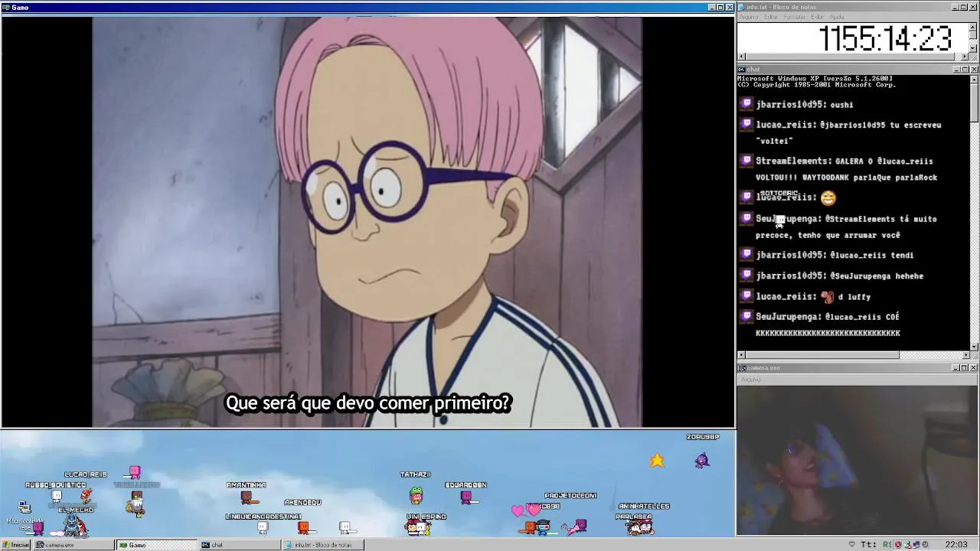Click the chat horizontal scroll right arrow

[965, 355]
